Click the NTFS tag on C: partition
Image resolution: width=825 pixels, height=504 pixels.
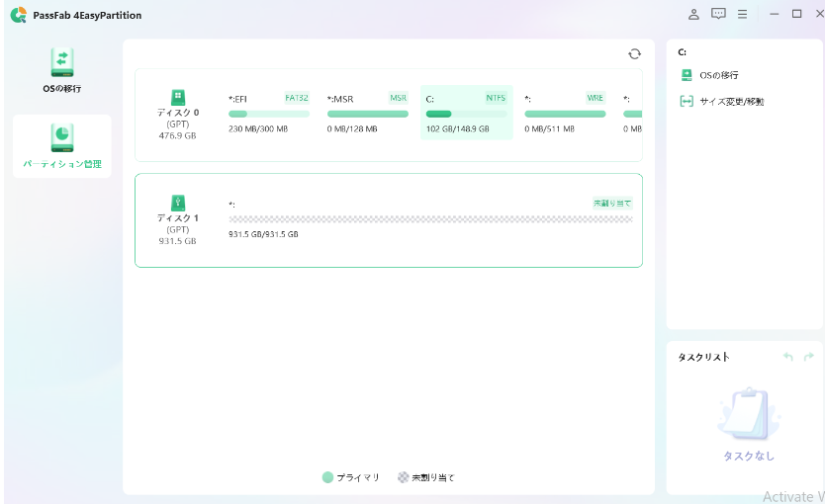pyautogui.click(x=496, y=98)
